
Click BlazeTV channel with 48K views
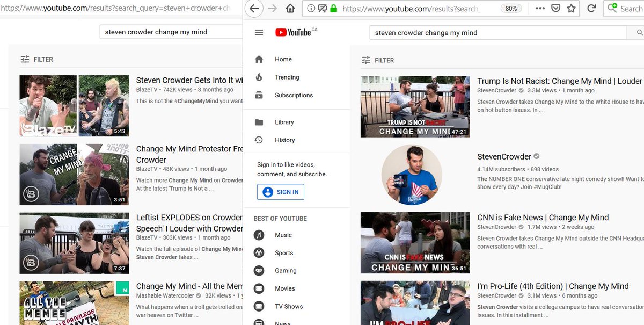(147, 169)
